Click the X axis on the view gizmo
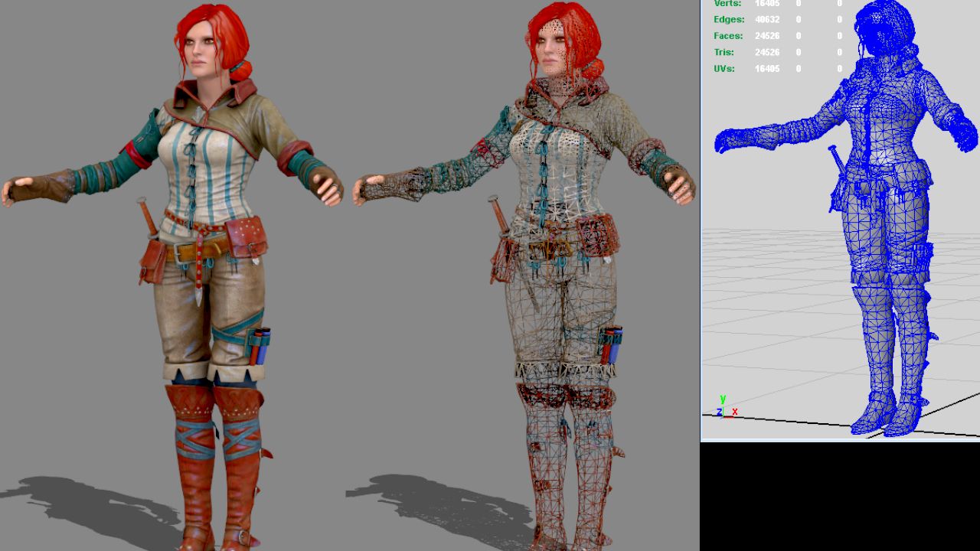980x551 pixels. click(733, 412)
